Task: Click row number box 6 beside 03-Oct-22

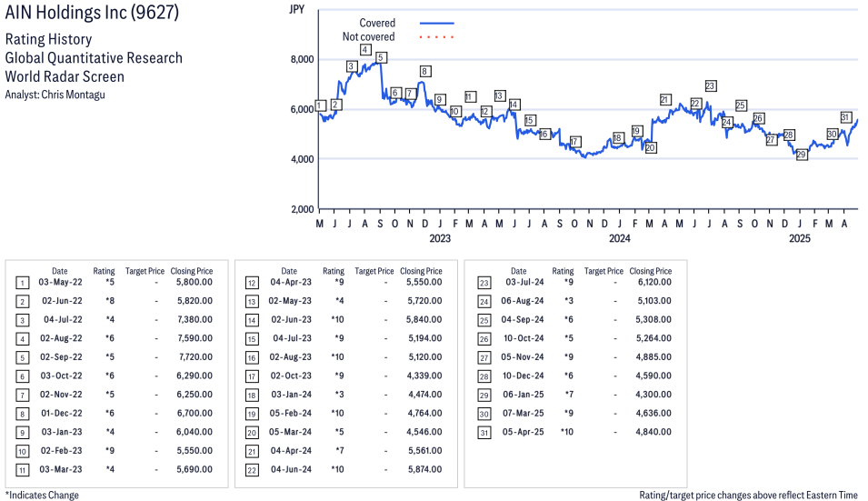Action: pyautogui.click(x=22, y=376)
